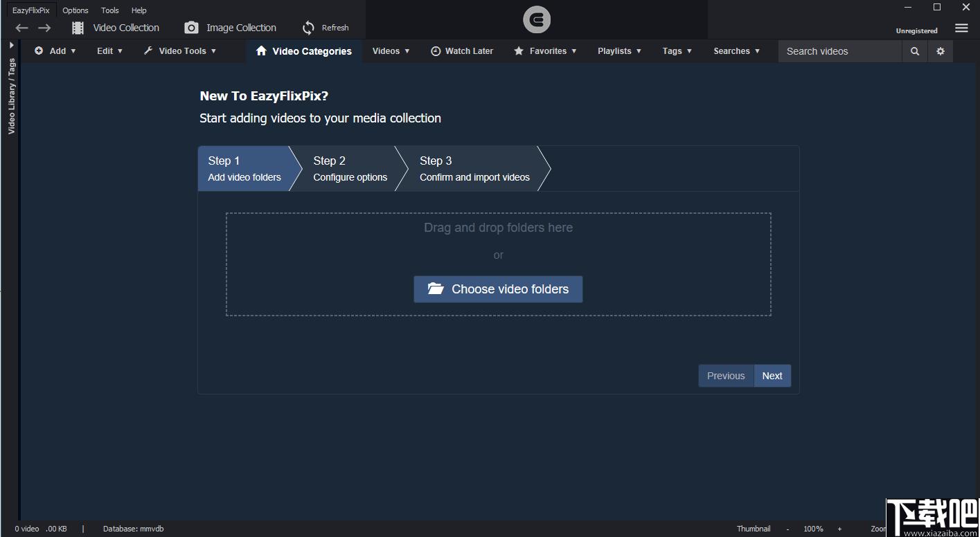Open the hamburger menu icon
The height and width of the screenshot is (537, 980).
pos(961,28)
